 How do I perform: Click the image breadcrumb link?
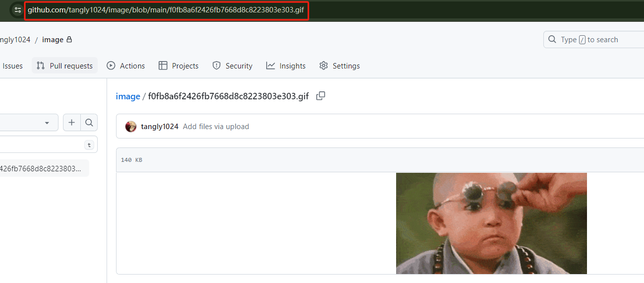coord(128,96)
